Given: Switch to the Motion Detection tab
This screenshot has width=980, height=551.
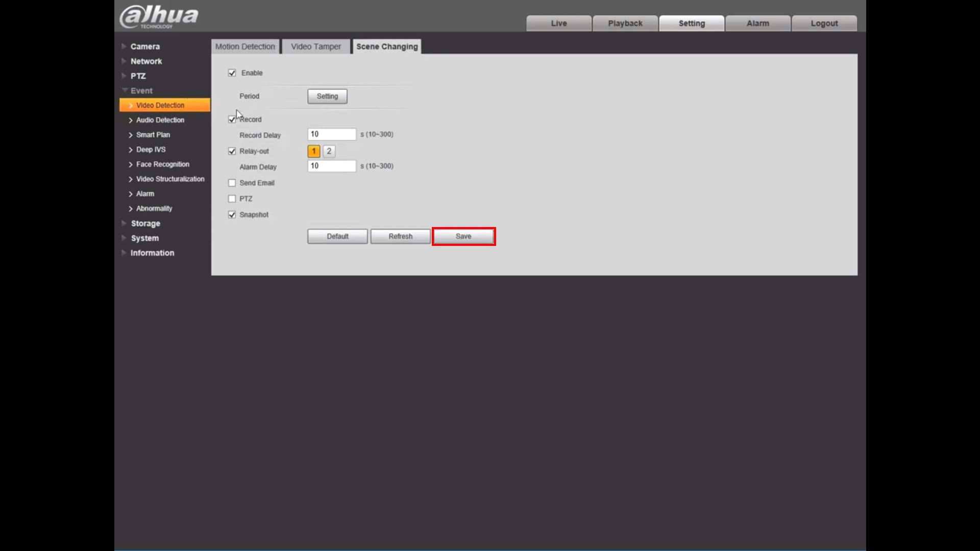Looking at the screenshot, I should click(245, 46).
